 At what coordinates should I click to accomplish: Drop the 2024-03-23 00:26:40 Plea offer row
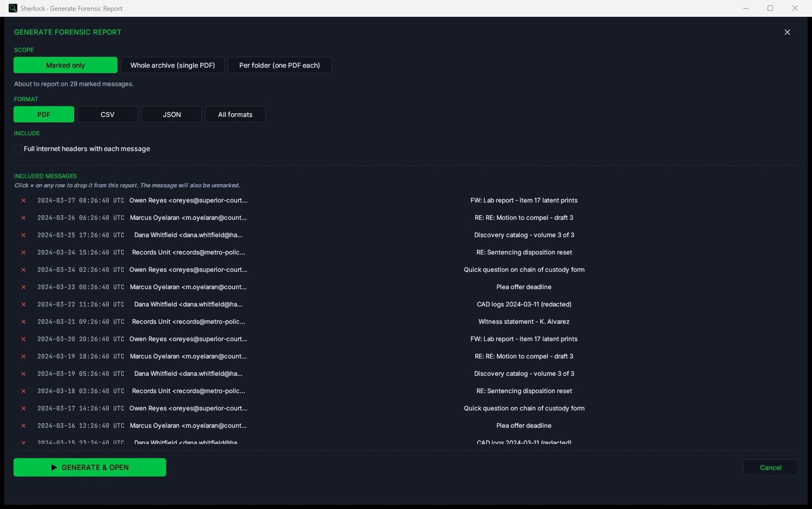[x=23, y=287]
